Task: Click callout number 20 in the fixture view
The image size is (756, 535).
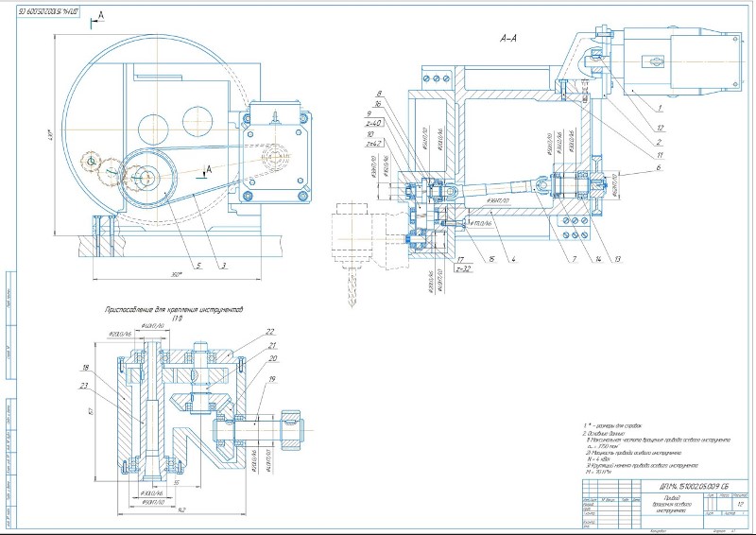Action: click(x=273, y=358)
